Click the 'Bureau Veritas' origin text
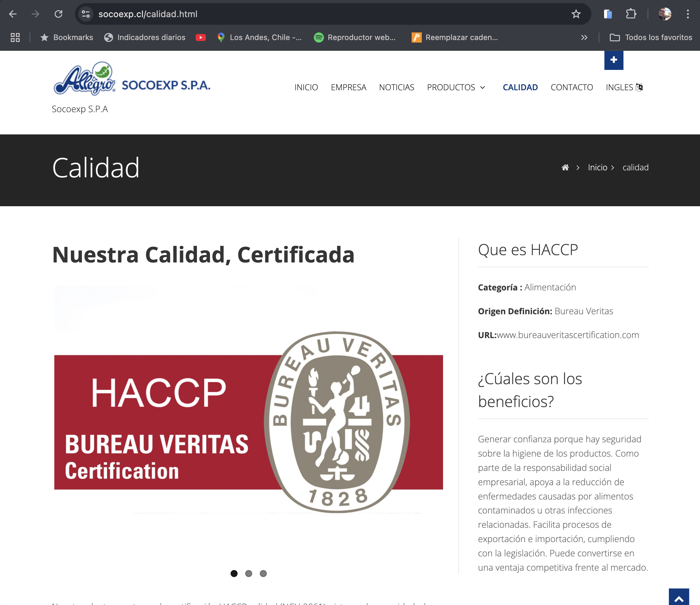Screen dimensions: 700x605 coord(584,311)
